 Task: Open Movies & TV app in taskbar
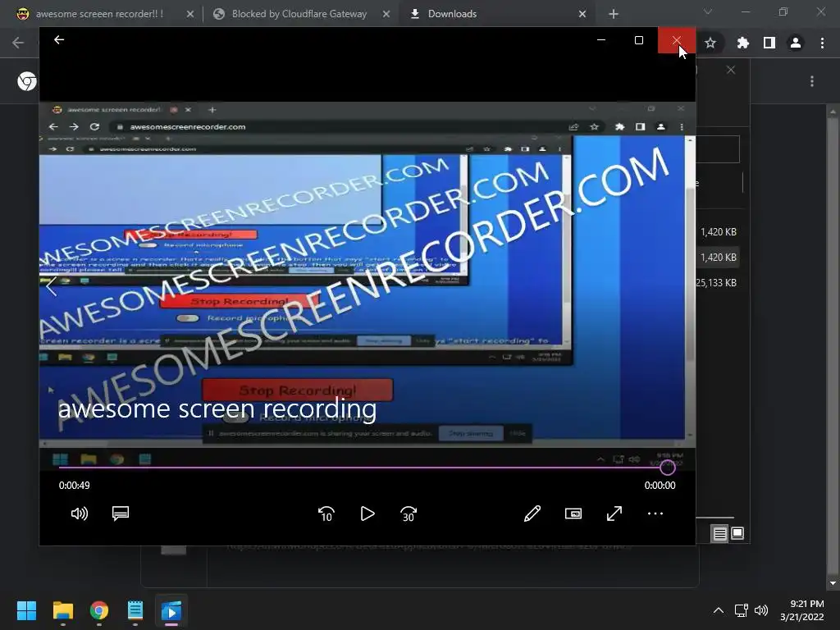coord(171,610)
